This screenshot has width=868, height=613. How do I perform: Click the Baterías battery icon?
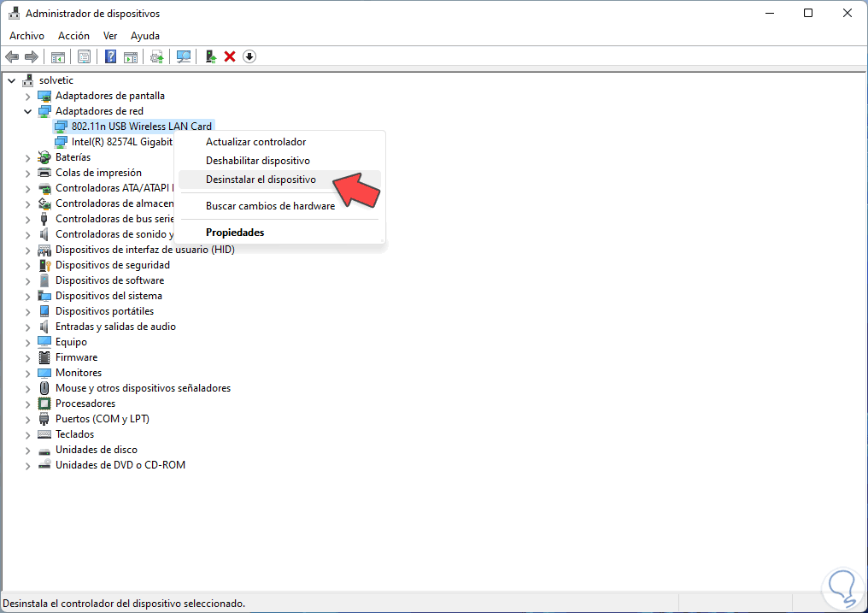click(44, 158)
